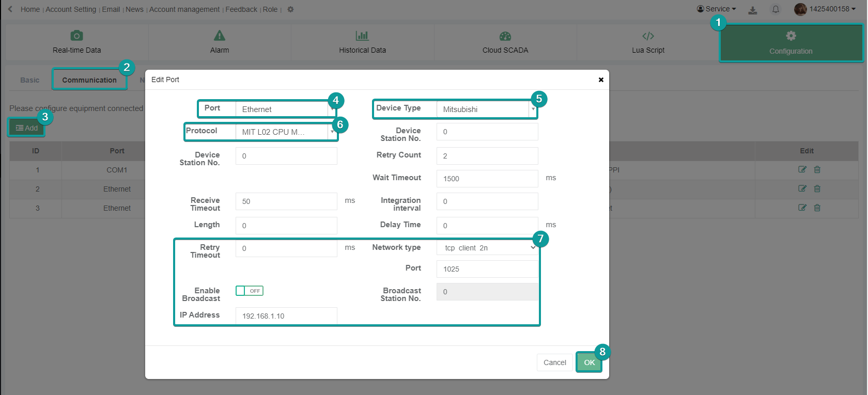Click the download icon in top bar
This screenshot has height=395, width=868.
click(x=753, y=10)
